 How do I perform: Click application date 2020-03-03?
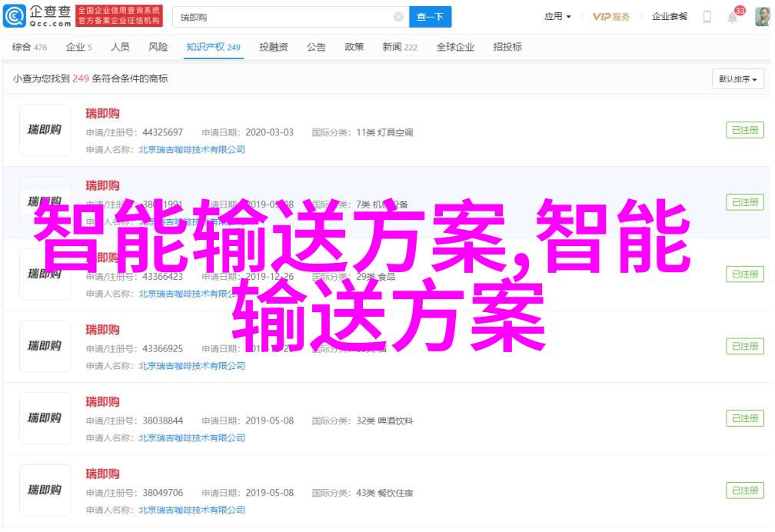tap(269, 132)
